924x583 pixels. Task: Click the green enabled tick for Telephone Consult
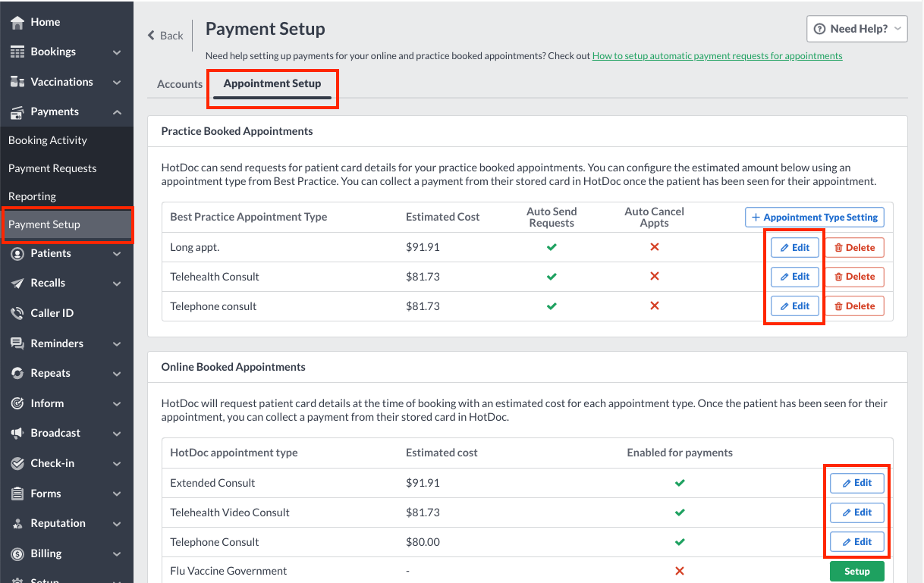[680, 542]
